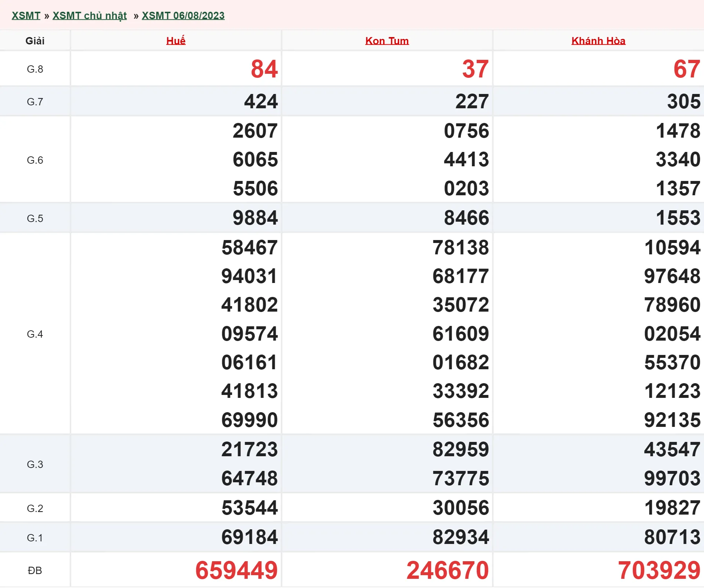Click the Kon Tum G.8 number 37

click(x=475, y=69)
